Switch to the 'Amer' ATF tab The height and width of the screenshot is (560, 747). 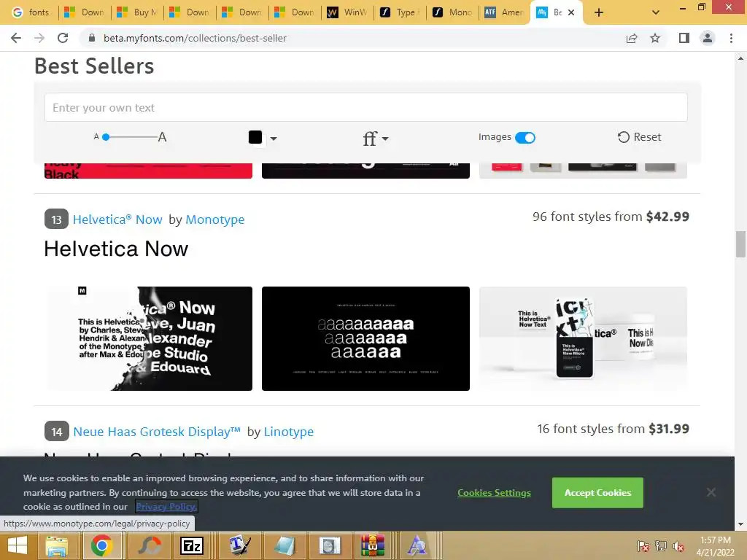(x=504, y=12)
